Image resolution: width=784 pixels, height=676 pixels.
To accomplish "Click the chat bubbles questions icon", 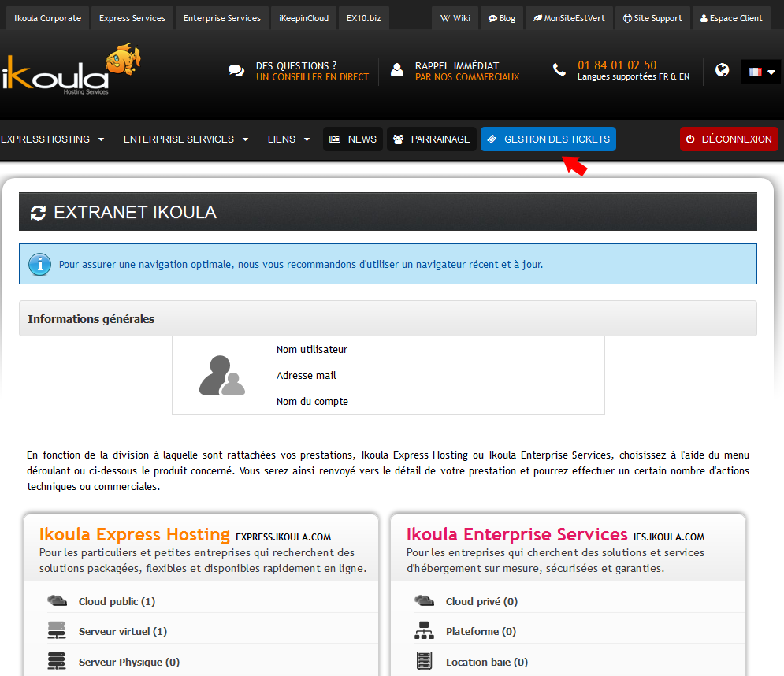I will [236, 71].
